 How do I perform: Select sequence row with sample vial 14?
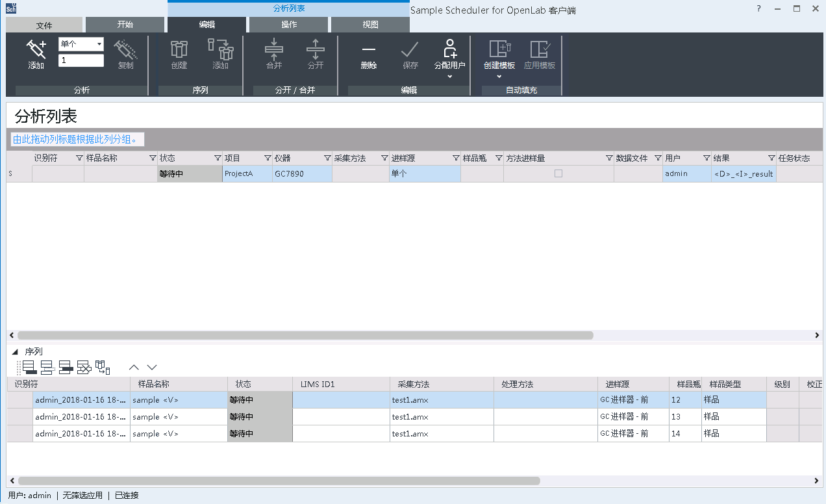(416, 434)
